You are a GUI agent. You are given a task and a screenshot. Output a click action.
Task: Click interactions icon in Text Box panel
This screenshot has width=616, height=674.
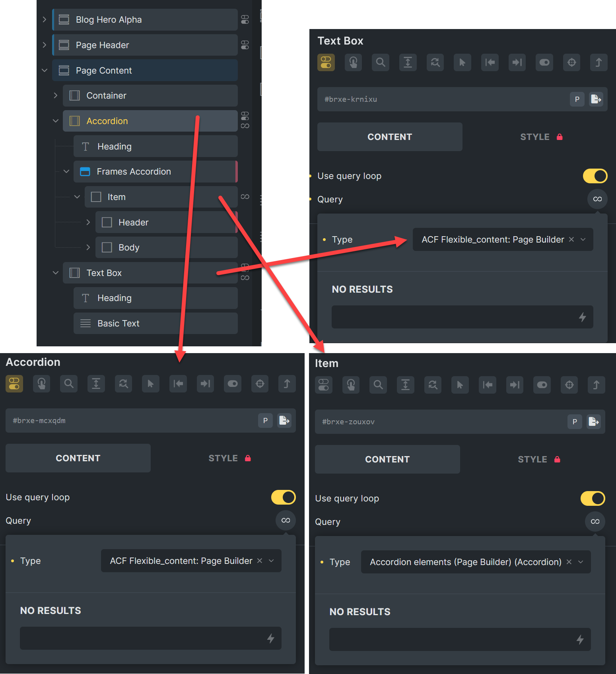pos(353,62)
